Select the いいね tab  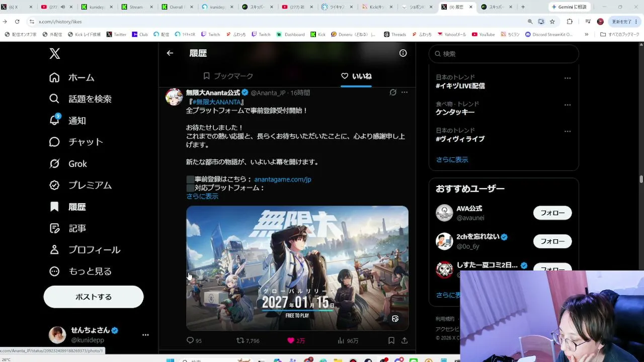[356, 76]
